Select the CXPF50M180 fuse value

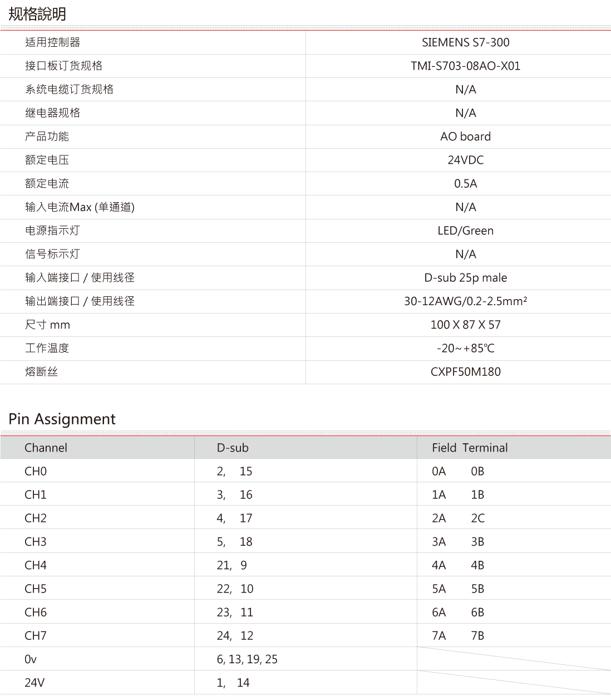(x=465, y=371)
